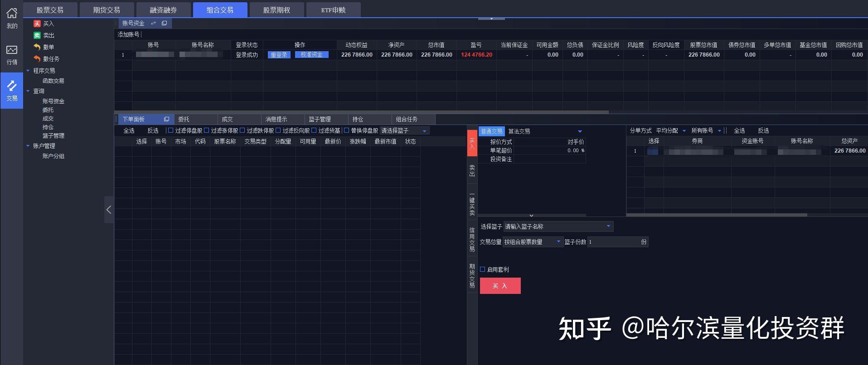Toggle the selection box in account row 1
The height and width of the screenshot is (365, 868).
(653, 151)
